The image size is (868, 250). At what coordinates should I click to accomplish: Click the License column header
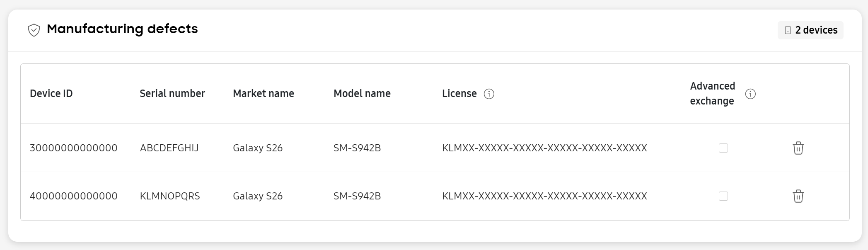click(459, 94)
